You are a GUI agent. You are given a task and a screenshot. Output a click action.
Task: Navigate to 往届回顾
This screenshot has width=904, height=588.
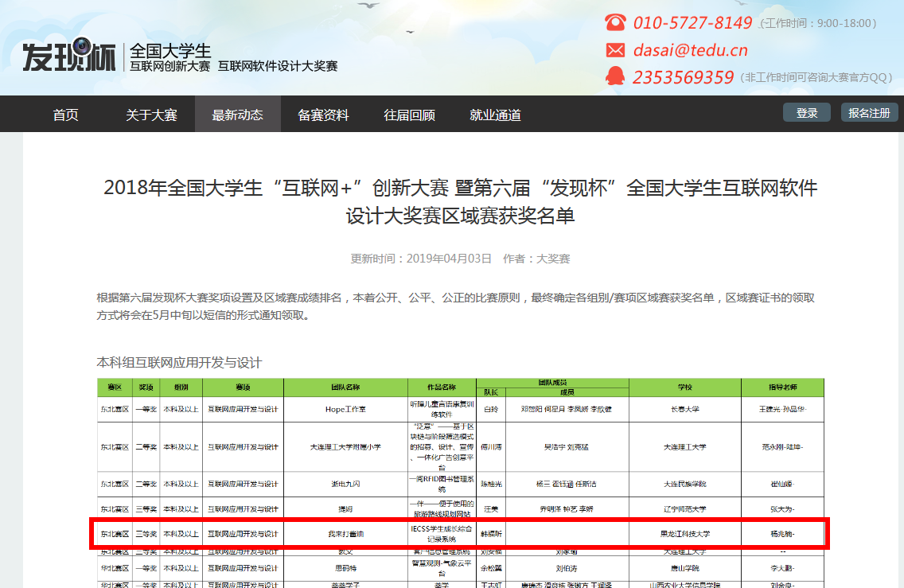(409, 115)
